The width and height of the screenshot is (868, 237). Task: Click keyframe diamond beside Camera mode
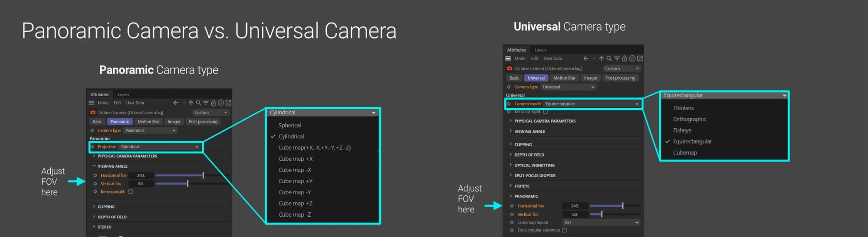[509, 104]
